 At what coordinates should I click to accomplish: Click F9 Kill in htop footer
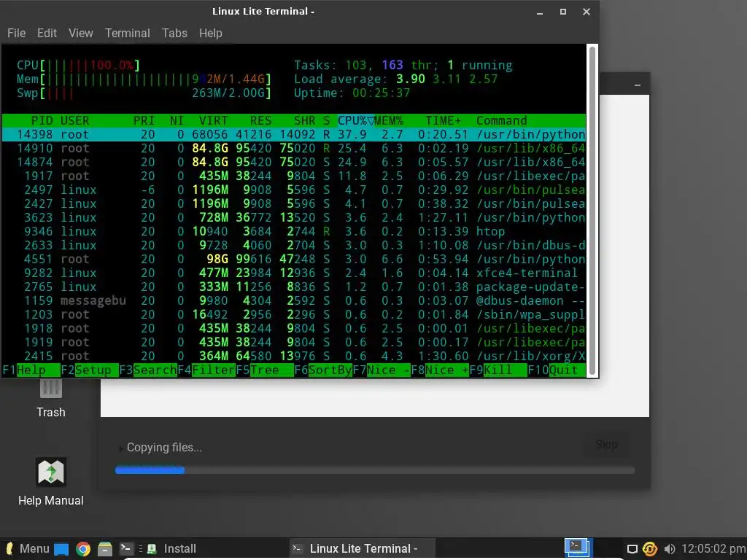coord(498,370)
